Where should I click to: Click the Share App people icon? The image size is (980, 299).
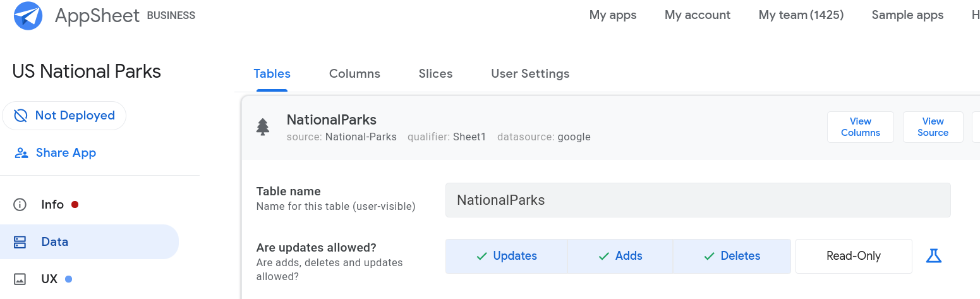click(x=21, y=153)
